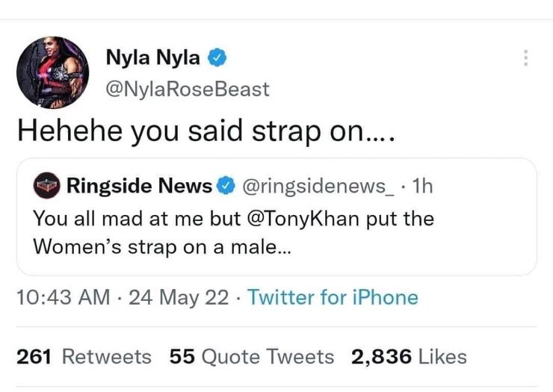Click the Nyla Nyla display name
This screenshot has width=553, height=392.
[x=153, y=57]
